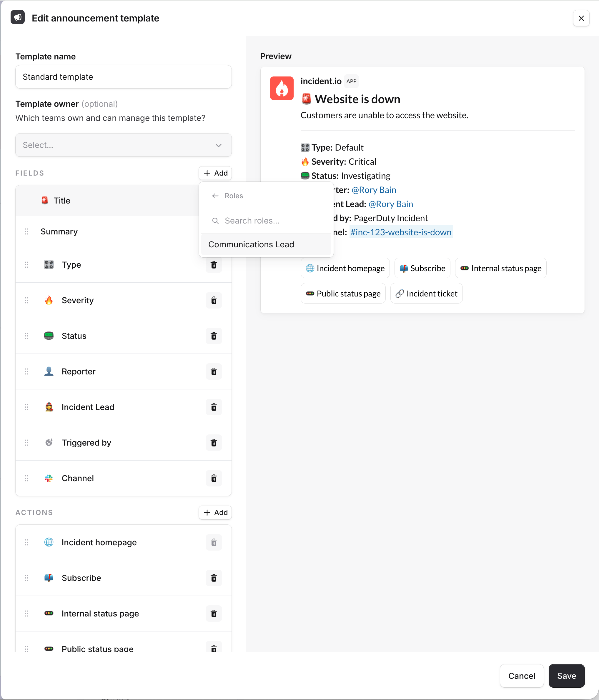Click the Website is down preview title
Image resolution: width=599 pixels, height=700 pixels.
click(x=357, y=99)
